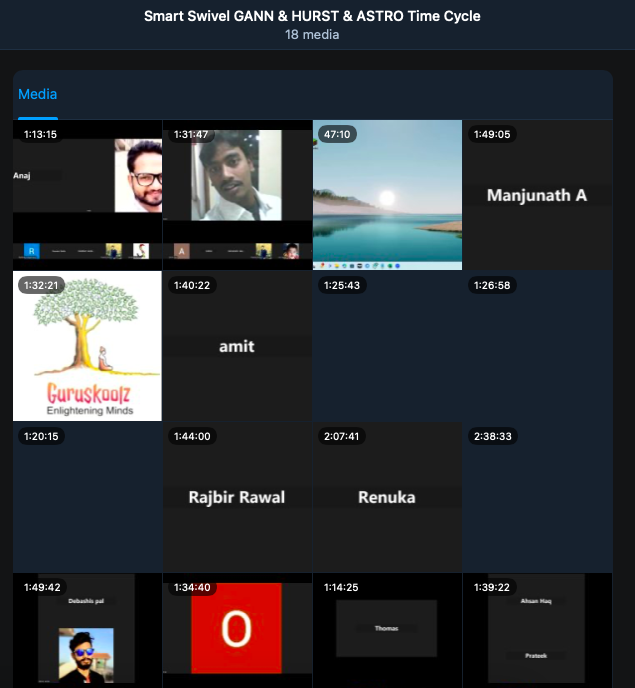Image resolution: width=635 pixels, height=688 pixels.
Task: Open video with duration 2:38:33
Action: (537, 497)
